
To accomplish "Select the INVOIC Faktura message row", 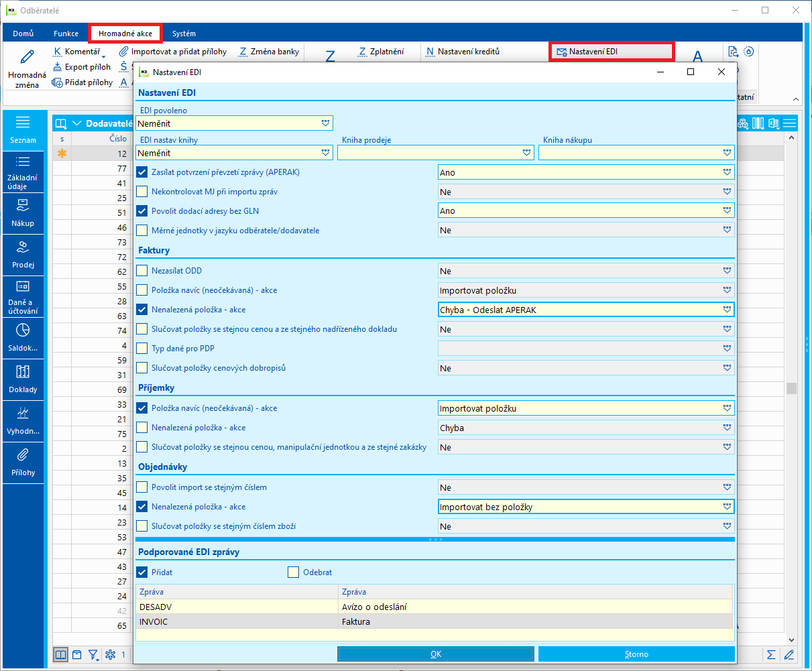I will [x=434, y=621].
